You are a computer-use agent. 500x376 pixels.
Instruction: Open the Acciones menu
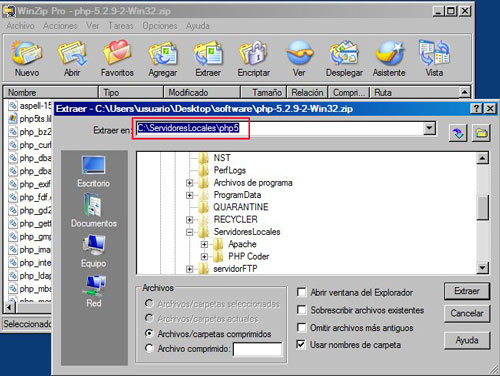[60, 26]
